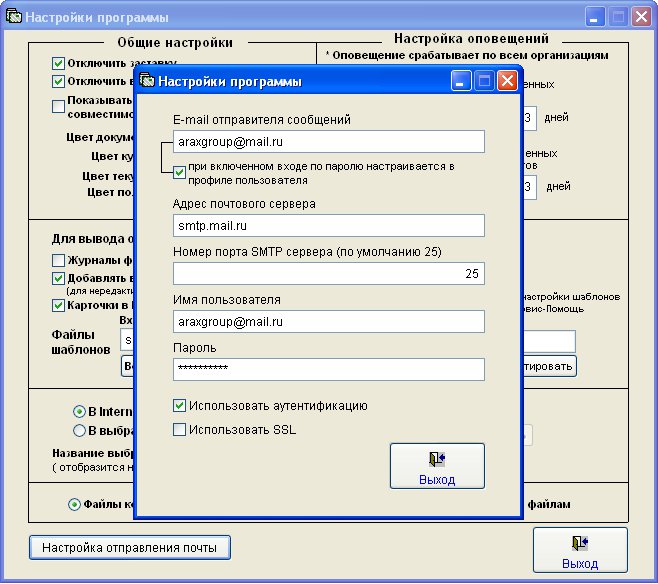
Task: Click the door icon on back window Выход
Action: click(x=580, y=543)
